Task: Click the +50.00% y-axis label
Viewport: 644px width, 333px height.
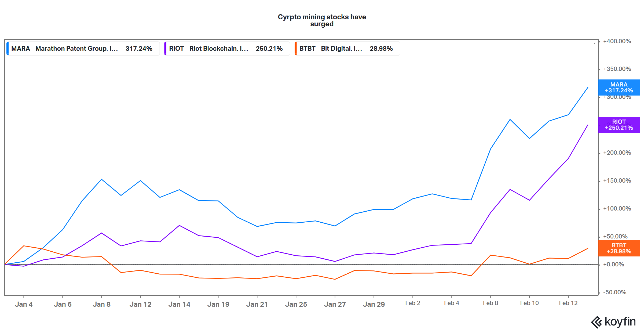Action: click(x=615, y=236)
